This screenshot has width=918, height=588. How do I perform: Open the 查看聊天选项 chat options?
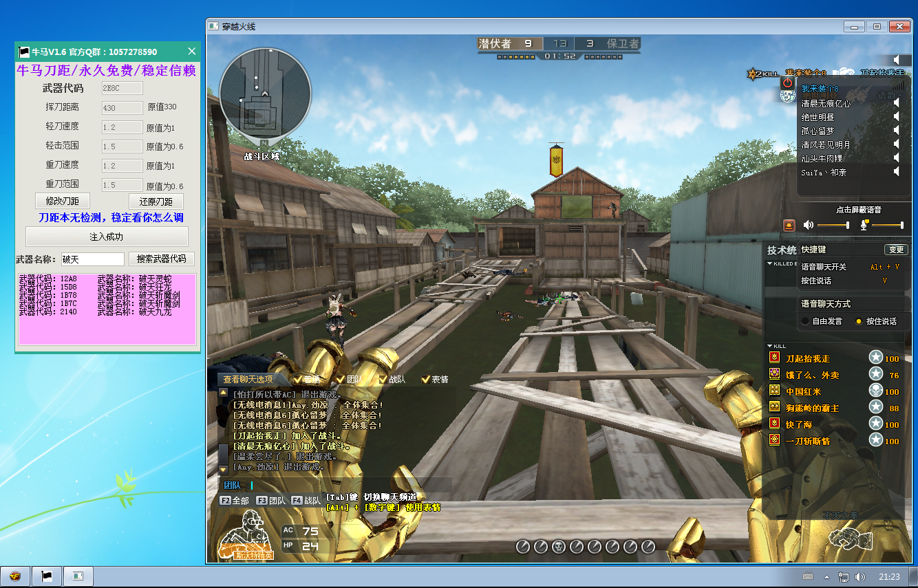click(x=248, y=378)
